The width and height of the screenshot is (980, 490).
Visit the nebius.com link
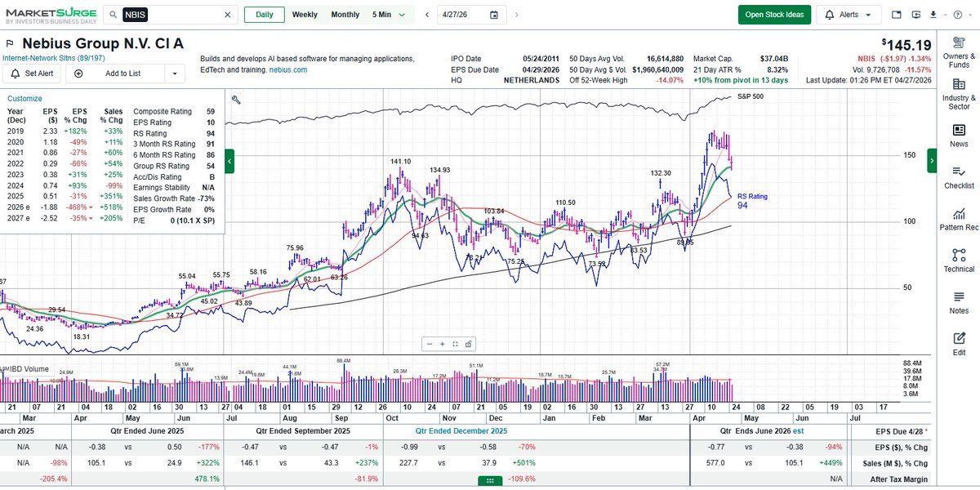[x=288, y=70]
